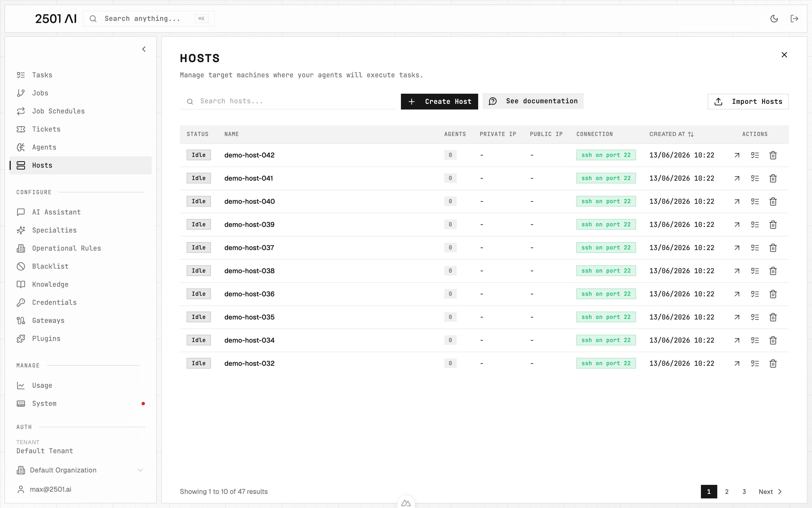Go to page 3 of results
Screen dimensions: 812x508
(x=744, y=492)
